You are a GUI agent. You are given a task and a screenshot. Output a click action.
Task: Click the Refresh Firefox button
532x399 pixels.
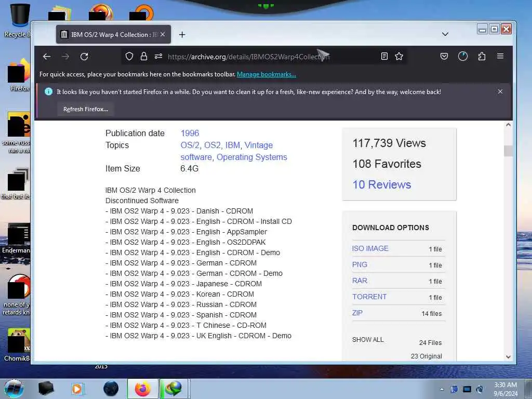[86, 109]
